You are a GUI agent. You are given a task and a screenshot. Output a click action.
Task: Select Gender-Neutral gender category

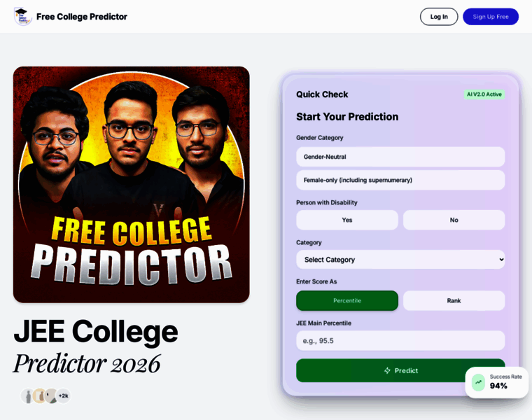[x=400, y=157]
